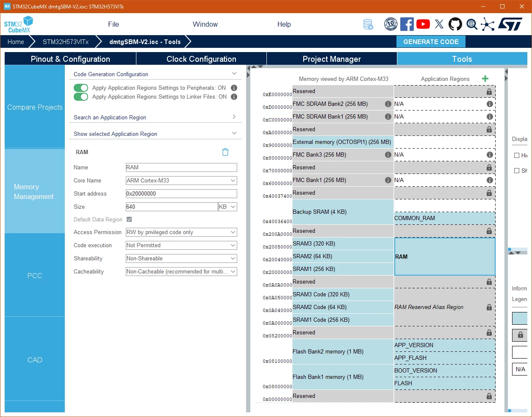Click the locked gray legend swatch
Image resolution: width=532 pixels, height=417 pixels.
520,335
